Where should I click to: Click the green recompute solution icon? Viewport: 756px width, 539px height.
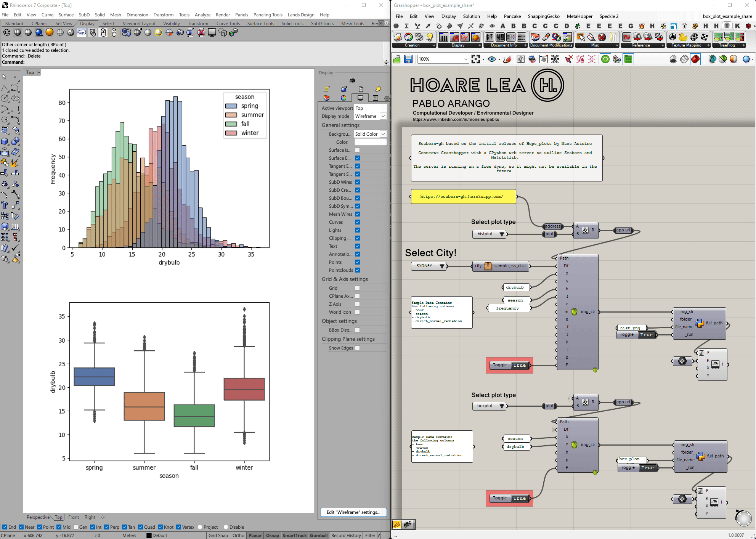tap(605, 59)
